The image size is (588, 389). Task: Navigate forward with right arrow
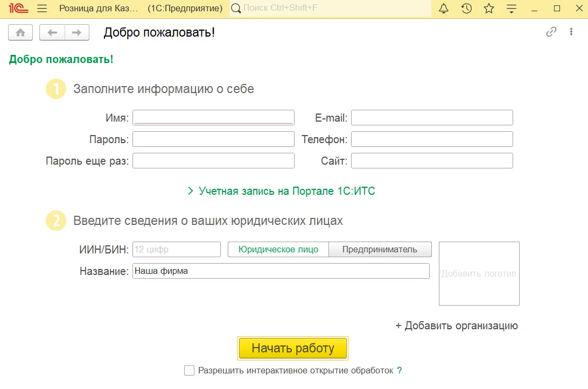coord(77,32)
